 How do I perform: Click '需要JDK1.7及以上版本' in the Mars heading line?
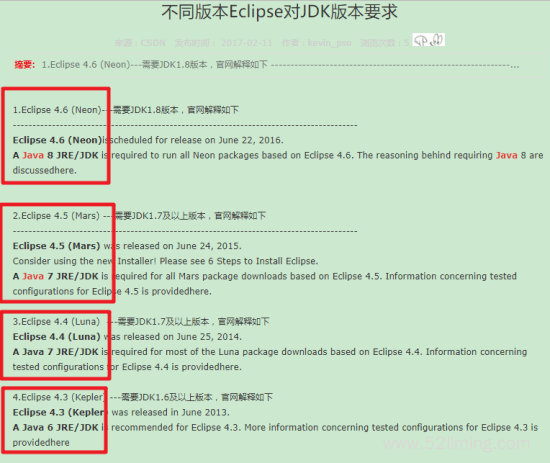(160, 215)
